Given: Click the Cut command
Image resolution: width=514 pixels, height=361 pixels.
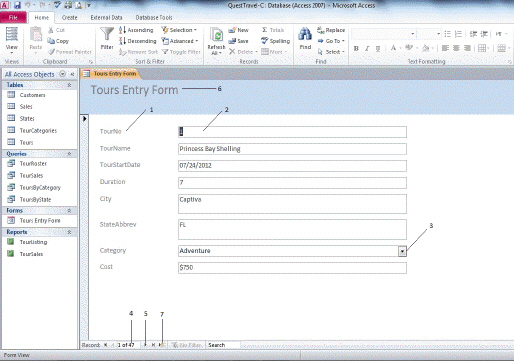Looking at the screenshot, I should 56,30.
